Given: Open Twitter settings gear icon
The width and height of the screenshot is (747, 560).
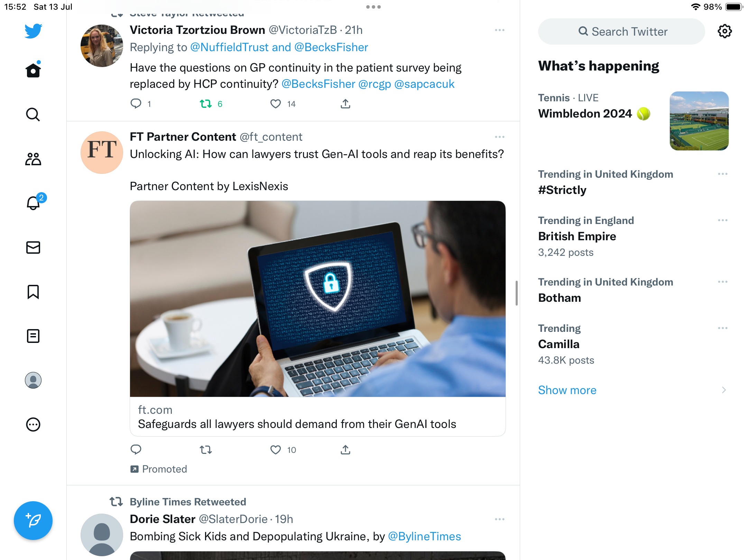Looking at the screenshot, I should 725,31.
